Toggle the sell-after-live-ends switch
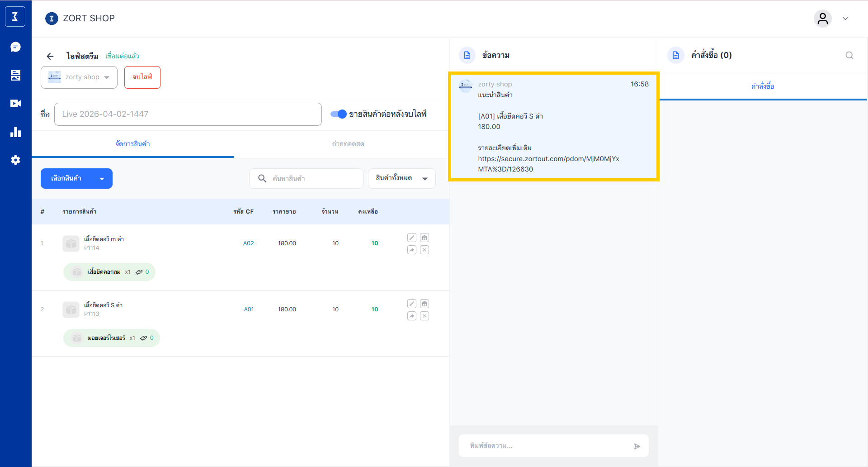 338,114
